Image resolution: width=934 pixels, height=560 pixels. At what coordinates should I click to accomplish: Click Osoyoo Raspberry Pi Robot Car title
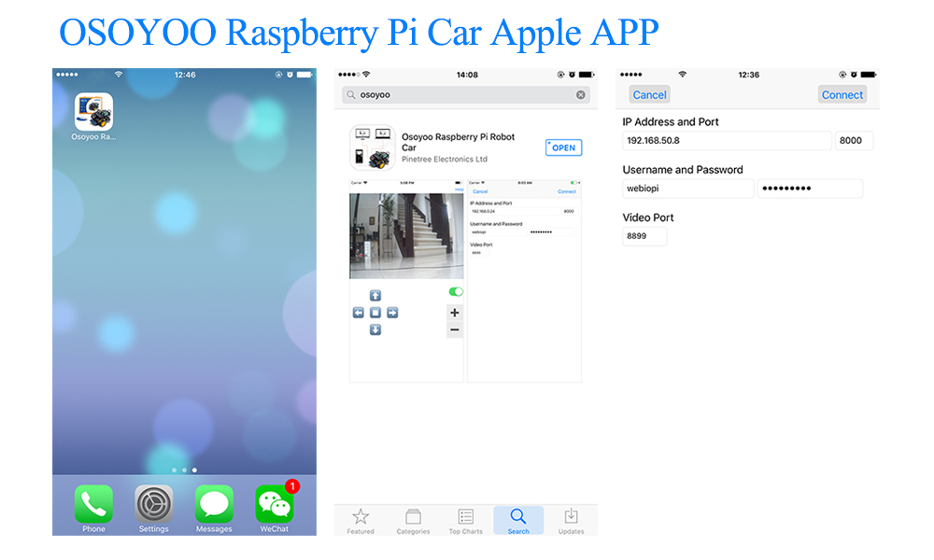click(458, 142)
